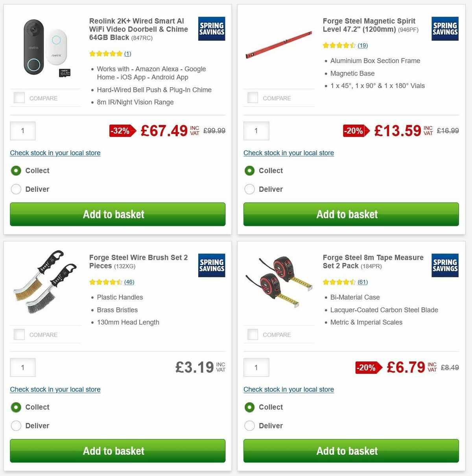Screen dimensions: 472x476
Task: Click the Spring Savings badge on the spirit level
Action: point(445,29)
